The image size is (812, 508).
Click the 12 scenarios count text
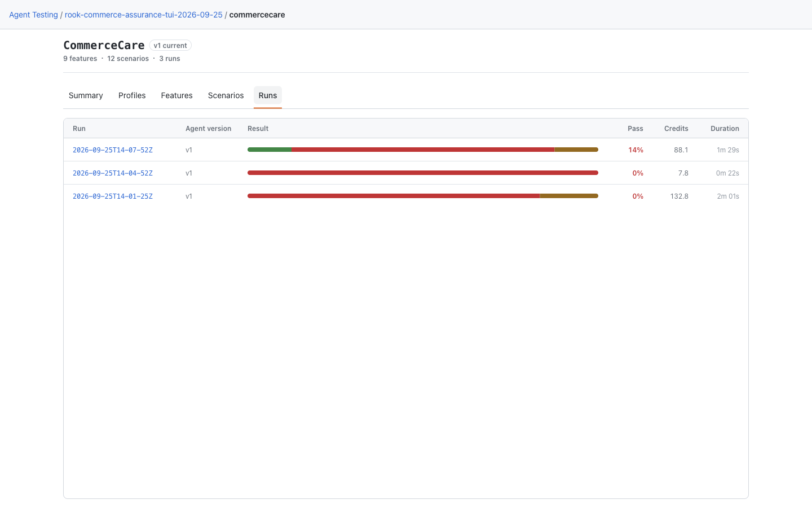[x=128, y=59]
